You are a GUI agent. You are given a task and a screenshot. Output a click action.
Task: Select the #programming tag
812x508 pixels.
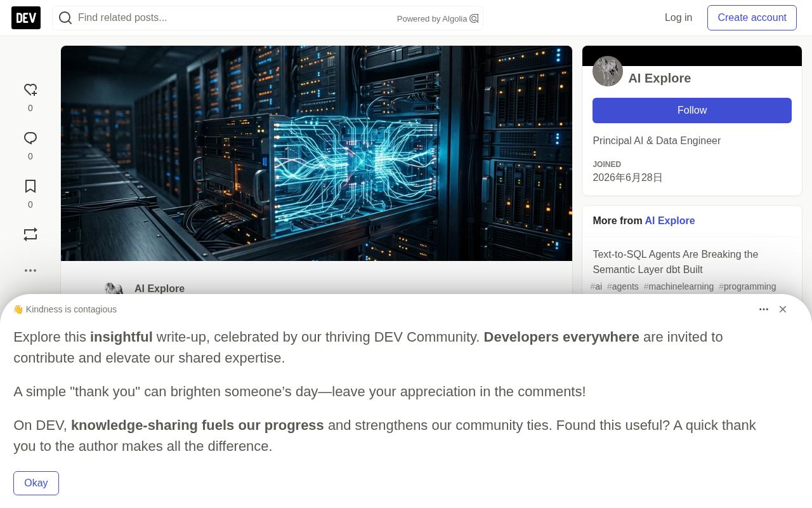tap(747, 286)
